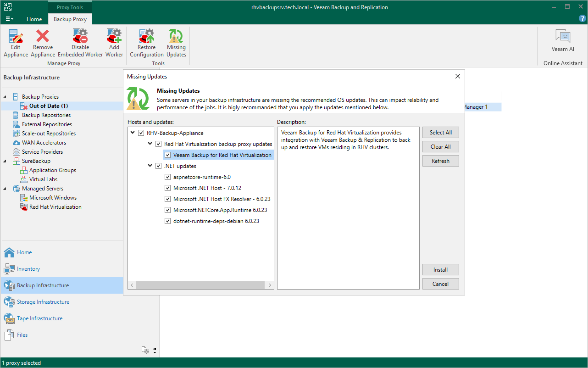
Task: Select the Out of Date node
Action: coord(49,106)
